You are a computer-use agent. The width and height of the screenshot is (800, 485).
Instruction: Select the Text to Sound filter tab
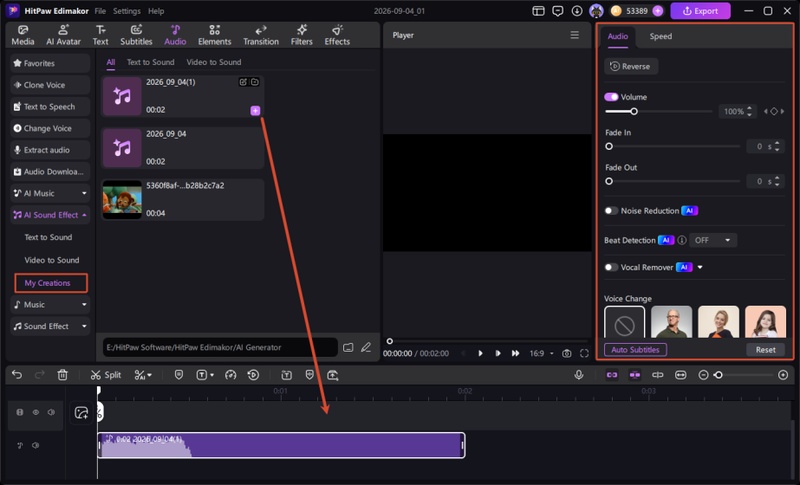point(151,62)
